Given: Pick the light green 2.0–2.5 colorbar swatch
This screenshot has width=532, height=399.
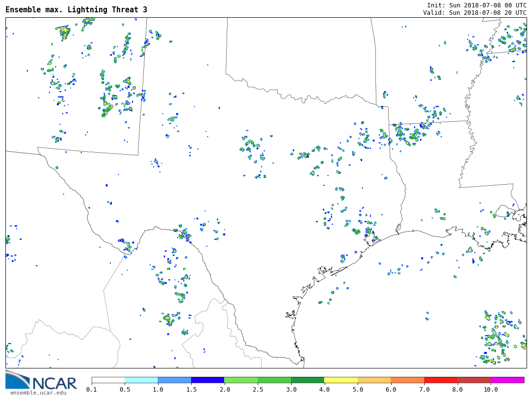Looking at the screenshot, I should click(x=241, y=380).
